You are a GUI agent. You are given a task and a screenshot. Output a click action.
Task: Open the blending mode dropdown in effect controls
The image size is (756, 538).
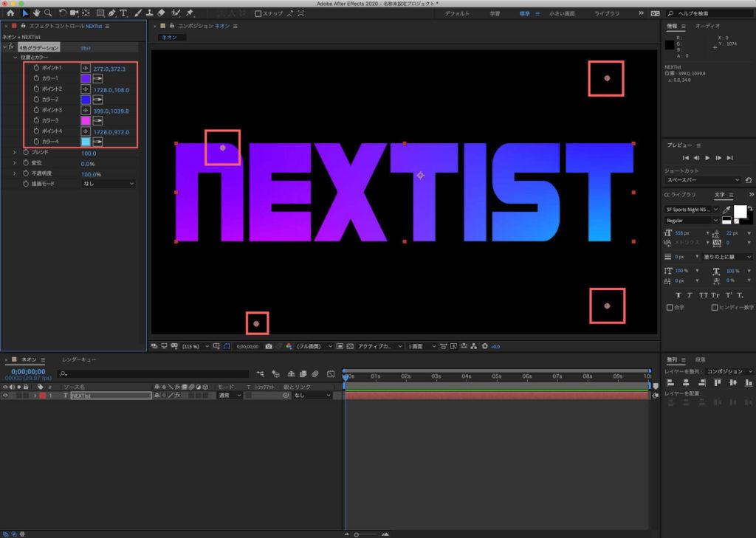[x=108, y=184]
